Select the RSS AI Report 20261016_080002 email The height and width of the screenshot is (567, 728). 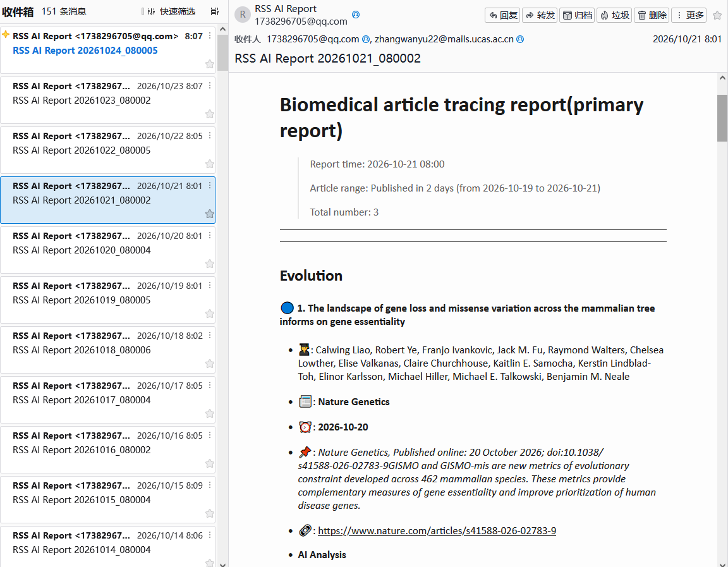[x=107, y=449]
